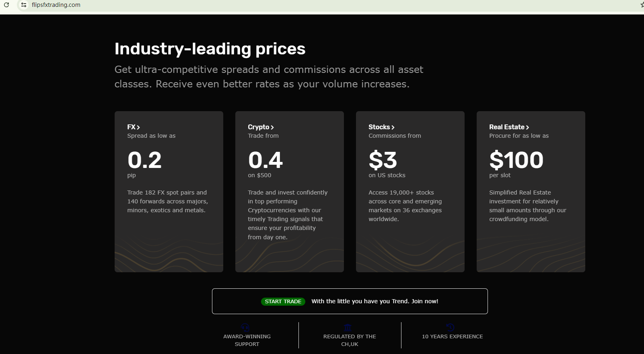Click the bookmark star icon

pos(642,5)
